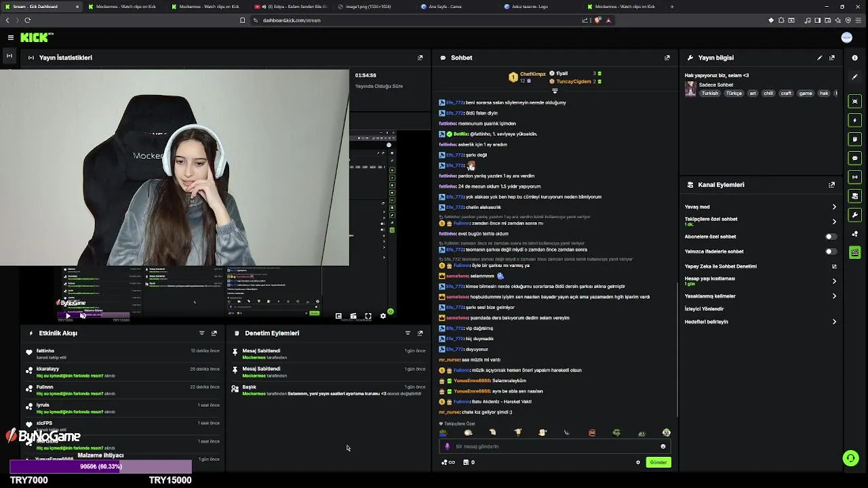Open the profile avatar menu
This screenshot has width=868, height=488.
846,37
